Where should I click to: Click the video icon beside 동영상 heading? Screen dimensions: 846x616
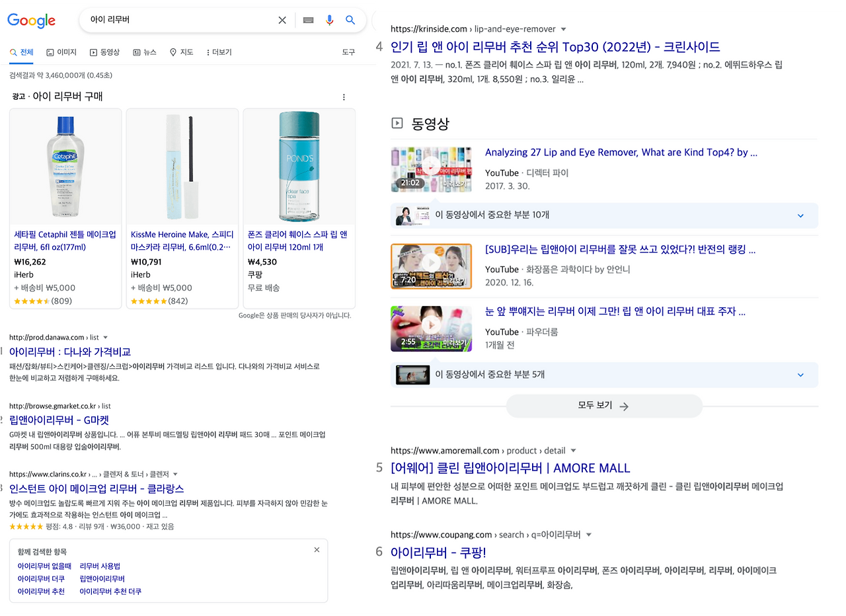[x=397, y=123]
